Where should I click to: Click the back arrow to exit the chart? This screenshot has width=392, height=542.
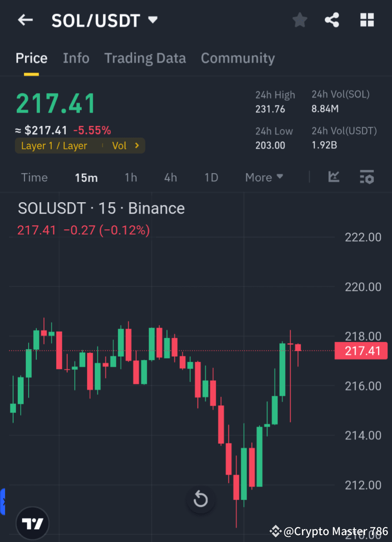[x=25, y=20]
